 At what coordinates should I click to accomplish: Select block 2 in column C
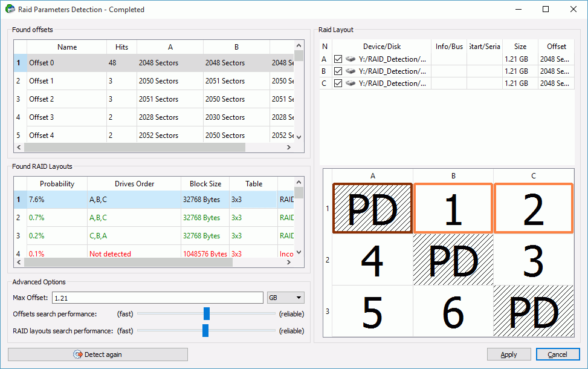pyautogui.click(x=533, y=208)
